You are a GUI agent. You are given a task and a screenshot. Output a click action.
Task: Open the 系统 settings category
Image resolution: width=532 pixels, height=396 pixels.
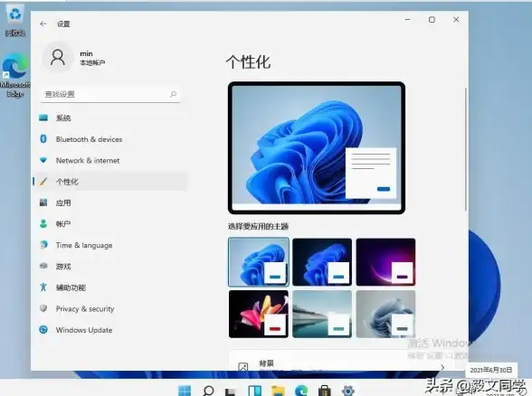(110, 118)
